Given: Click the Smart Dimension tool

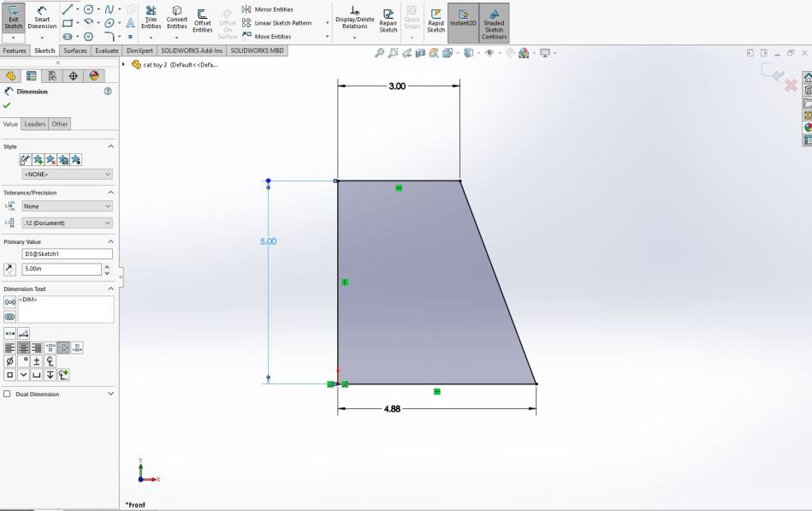Looking at the screenshot, I should pos(42,17).
